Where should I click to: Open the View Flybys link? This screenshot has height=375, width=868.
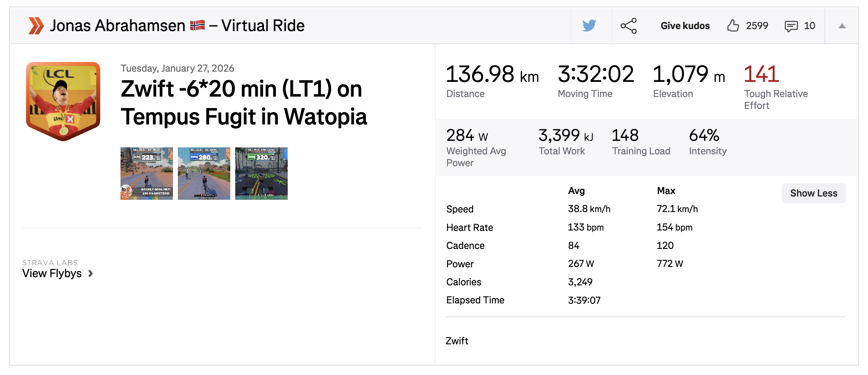(x=52, y=273)
